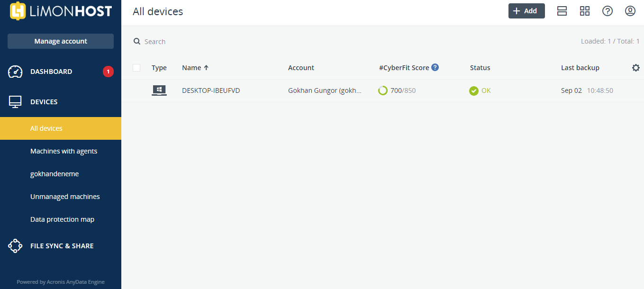Screen dimensions: 644x289
Task: Open File Sync & Share icon
Action: (15, 246)
